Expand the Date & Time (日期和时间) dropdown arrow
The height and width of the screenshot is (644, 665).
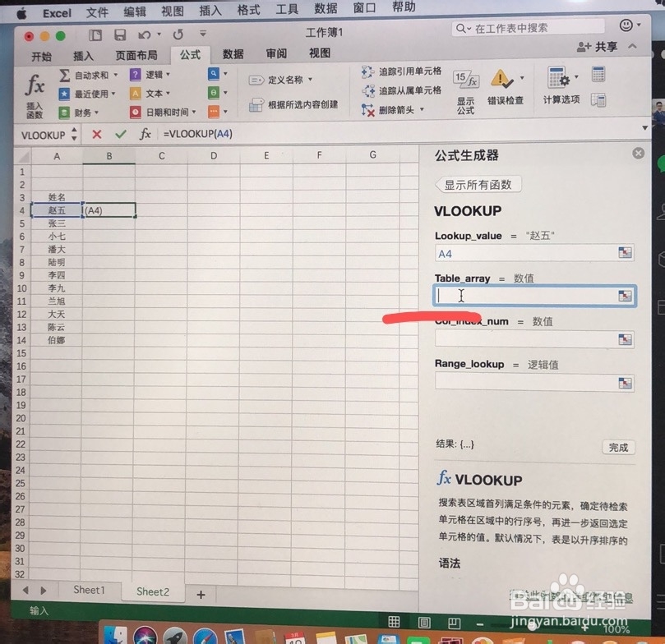(194, 112)
